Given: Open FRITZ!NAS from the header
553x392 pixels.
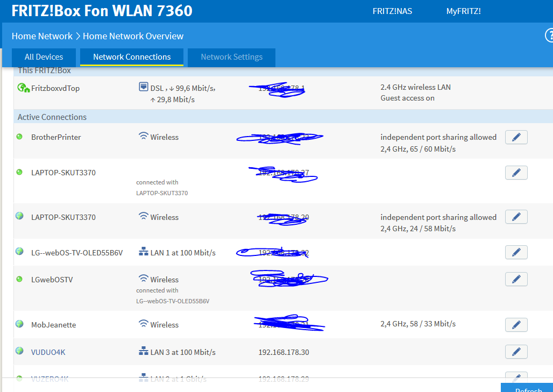Looking at the screenshot, I should (x=392, y=11).
